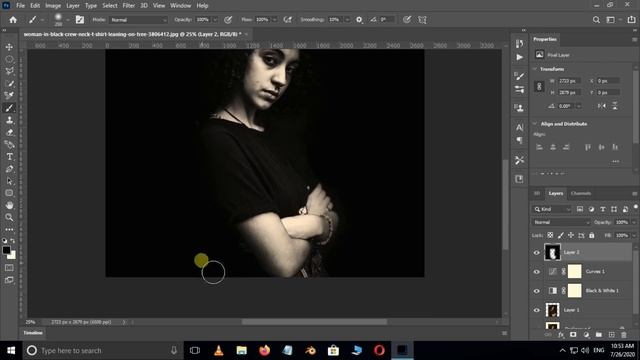Click more align options ellipsis
The image size is (640, 360).
[616, 162]
